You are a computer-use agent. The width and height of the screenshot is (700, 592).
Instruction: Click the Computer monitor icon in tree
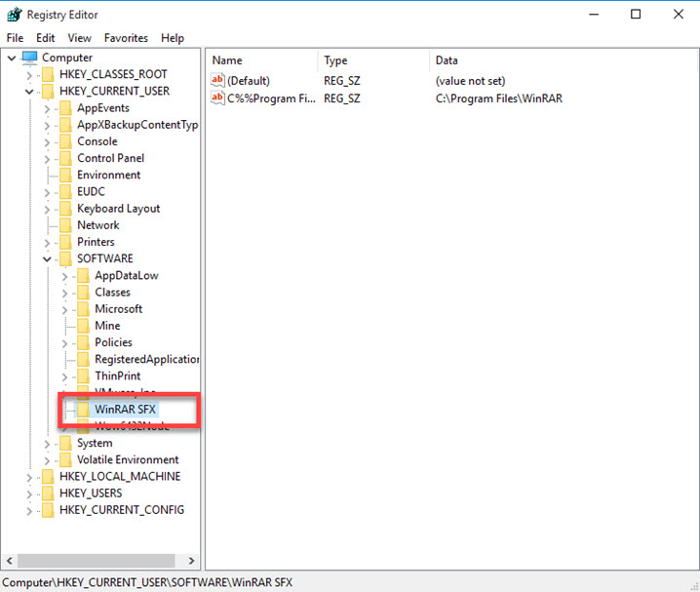pyautogui.click(x=30, y=58)
